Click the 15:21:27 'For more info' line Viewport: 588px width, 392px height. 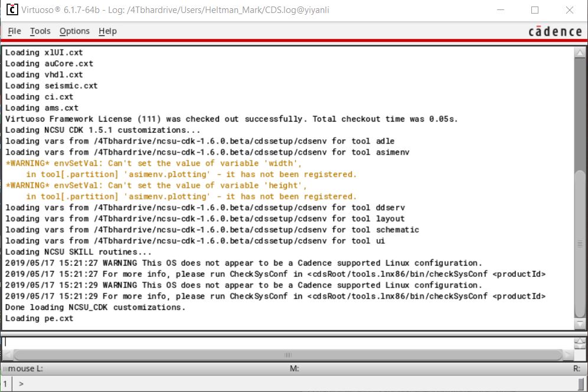click(276, 274)
